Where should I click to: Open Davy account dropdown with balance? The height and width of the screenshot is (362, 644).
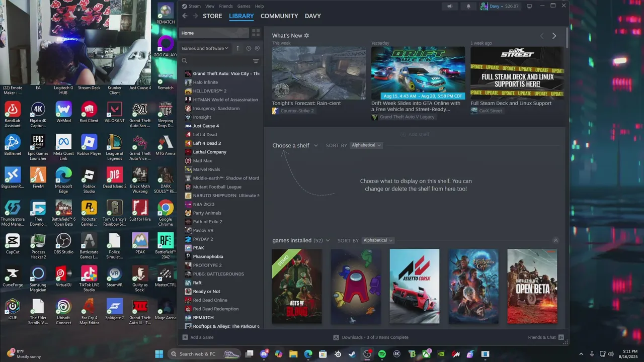[x=500, y=6]
